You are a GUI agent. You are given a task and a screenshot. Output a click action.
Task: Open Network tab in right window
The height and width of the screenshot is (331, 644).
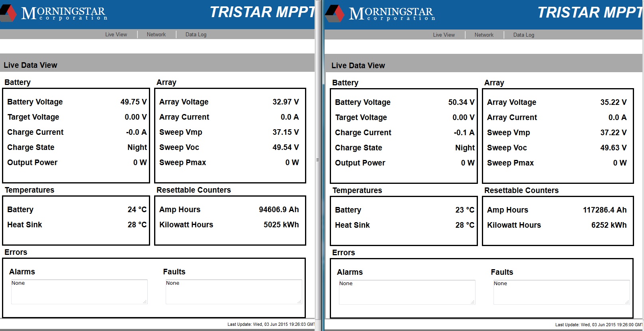point(484,35)
